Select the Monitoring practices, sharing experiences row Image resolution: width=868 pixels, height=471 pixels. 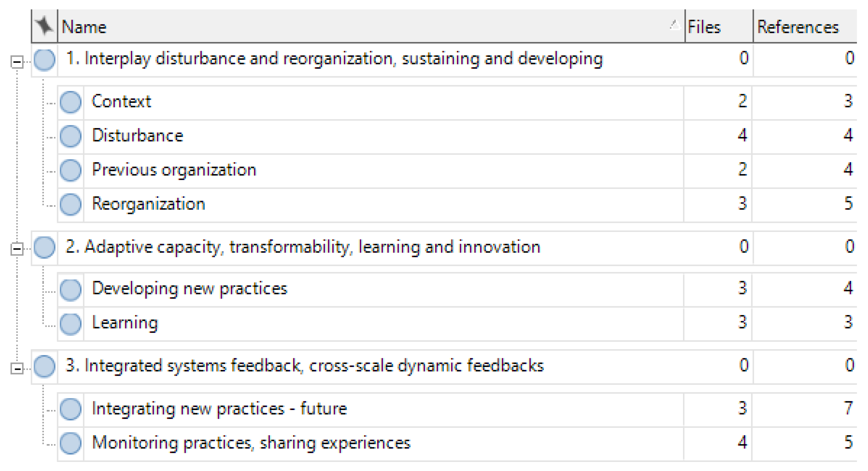[251, 443]
